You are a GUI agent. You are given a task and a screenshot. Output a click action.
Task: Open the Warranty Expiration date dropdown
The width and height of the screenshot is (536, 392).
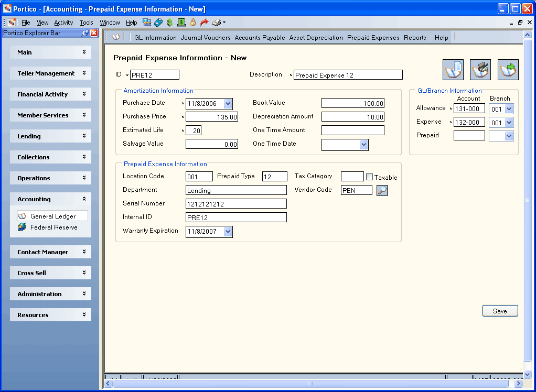coord(228,232)
